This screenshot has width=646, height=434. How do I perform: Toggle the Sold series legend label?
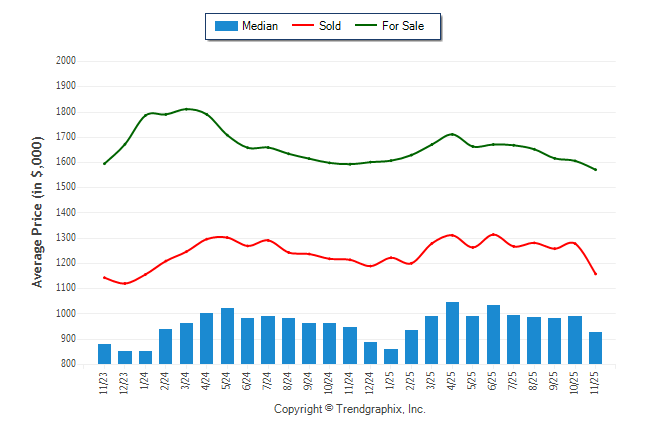pos(330,26)
